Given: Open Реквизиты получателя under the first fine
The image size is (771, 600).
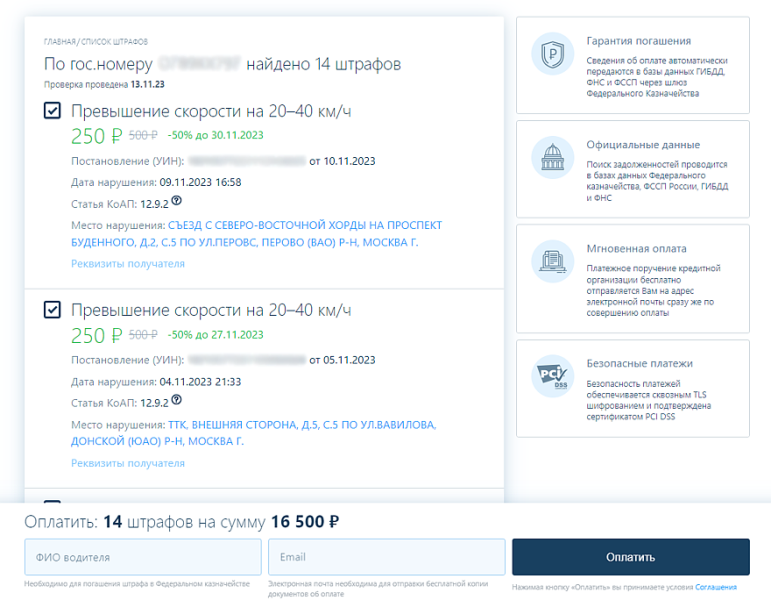Looking at the screenshot, I should [x=128, y=264].
